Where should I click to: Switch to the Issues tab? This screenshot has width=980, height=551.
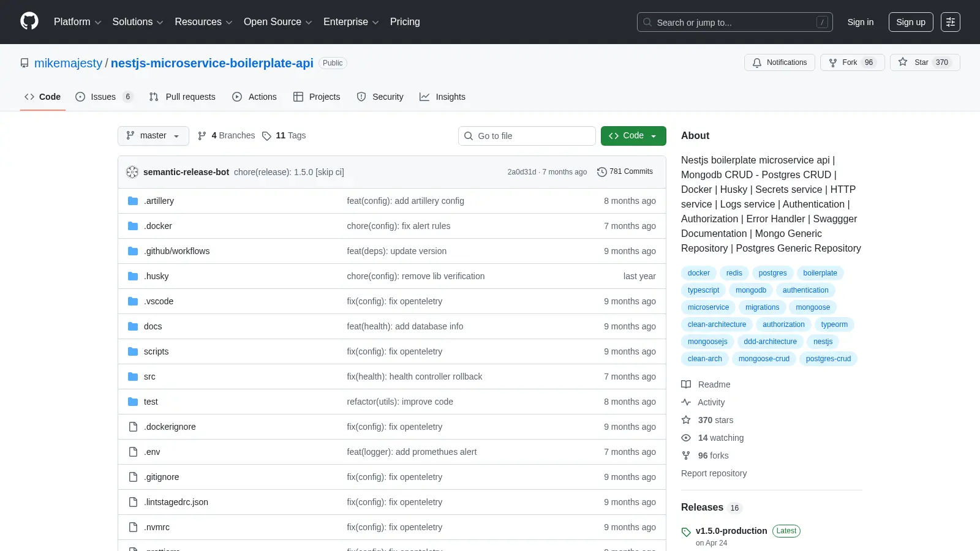(104, 97)
